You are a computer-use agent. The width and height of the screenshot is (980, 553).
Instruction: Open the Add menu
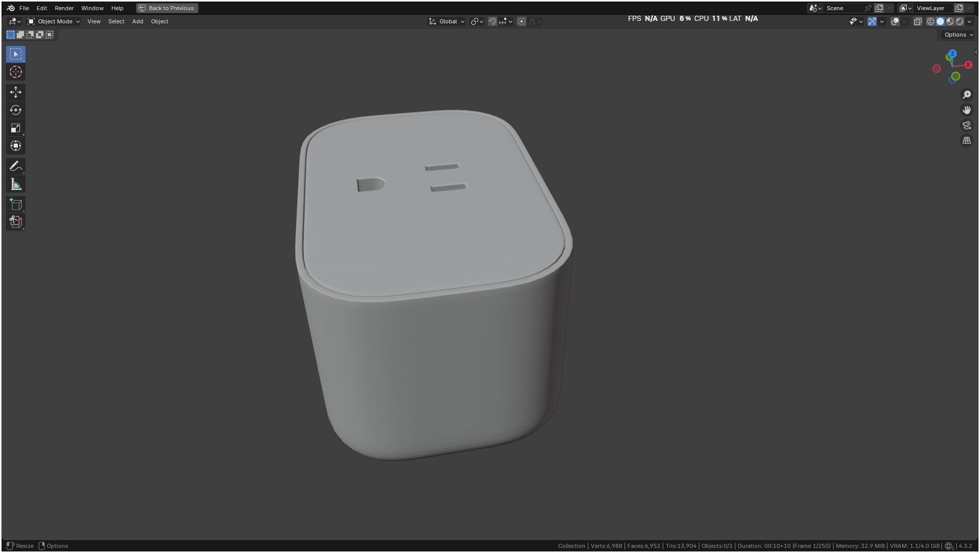137,21
